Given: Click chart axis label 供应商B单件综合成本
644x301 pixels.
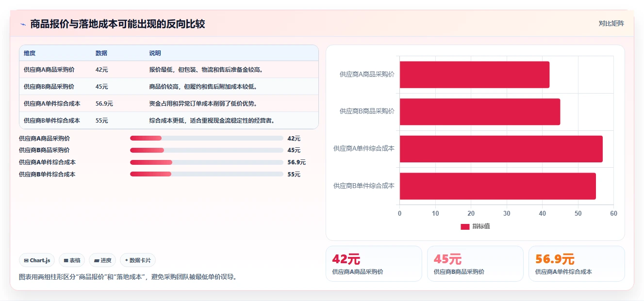Looking at the screenshot, I should [364, 186].
